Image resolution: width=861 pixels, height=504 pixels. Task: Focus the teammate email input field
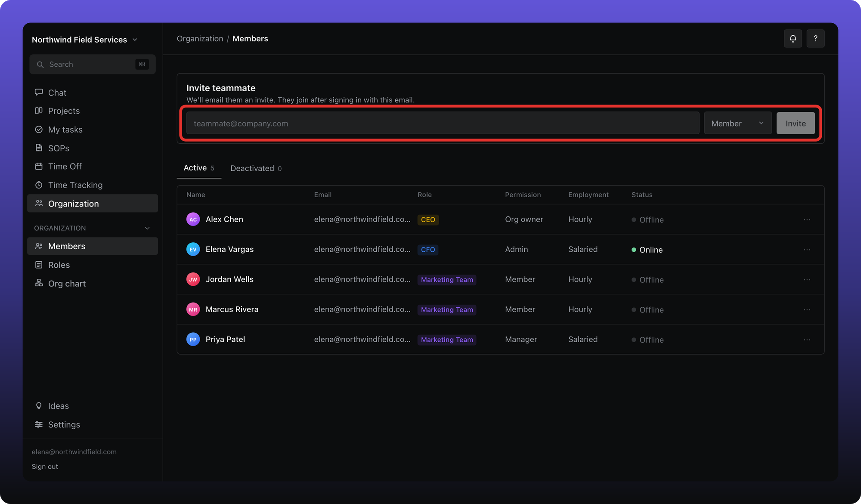pos(443,124)
